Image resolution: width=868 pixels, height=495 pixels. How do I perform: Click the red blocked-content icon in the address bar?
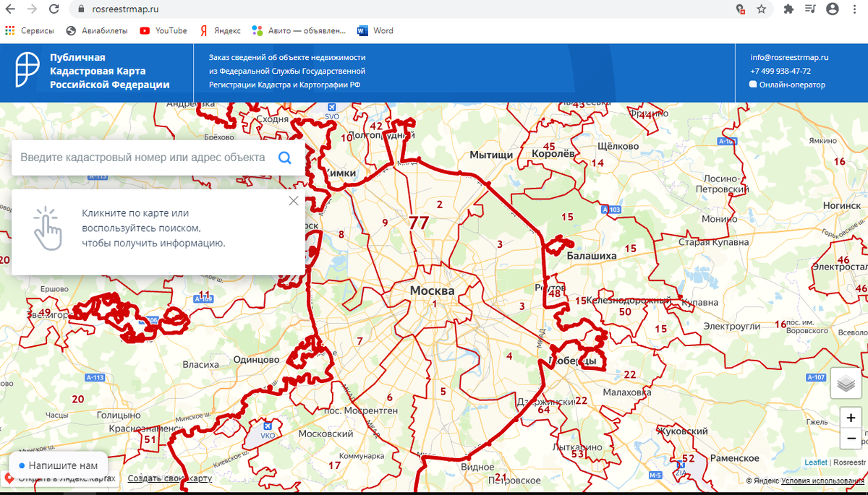click(741, 9)
